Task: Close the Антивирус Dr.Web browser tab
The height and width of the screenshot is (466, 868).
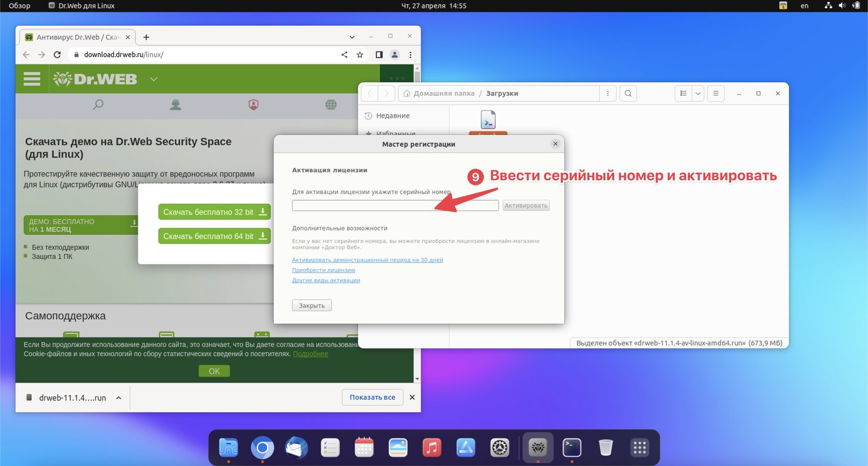Action: point(128,37)
